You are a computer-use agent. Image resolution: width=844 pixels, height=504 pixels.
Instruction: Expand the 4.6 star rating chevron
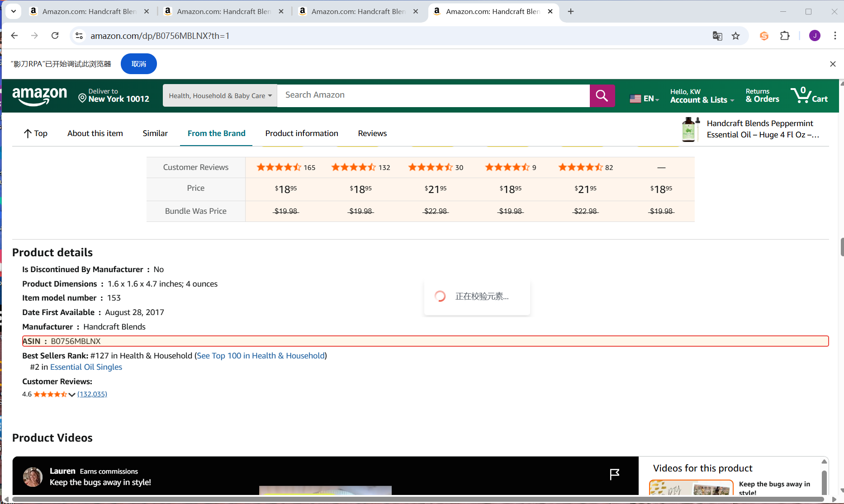point(71,395)
